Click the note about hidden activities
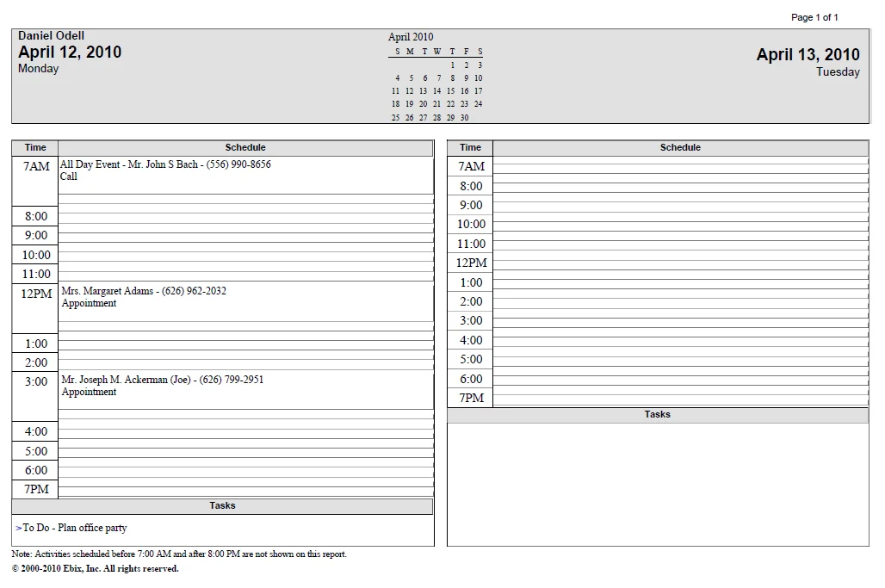 [176, 554]
